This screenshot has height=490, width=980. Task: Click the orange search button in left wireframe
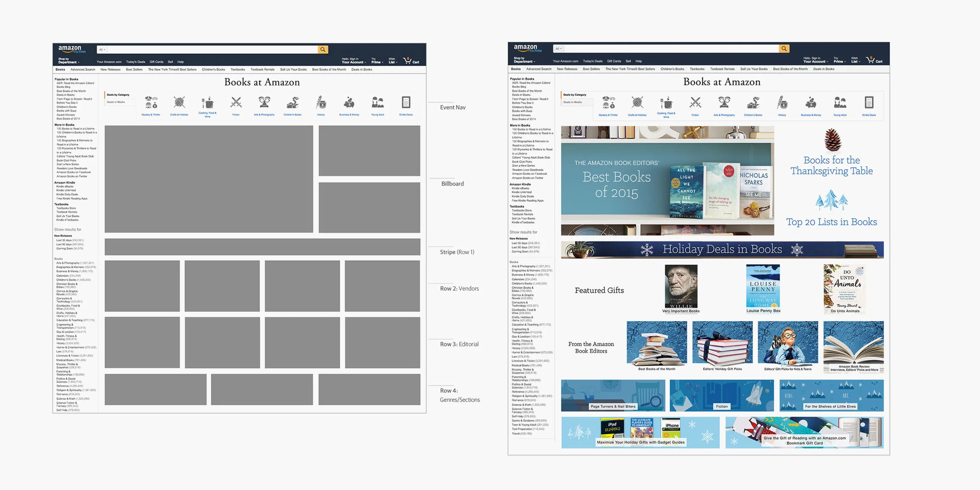[323, 49]
